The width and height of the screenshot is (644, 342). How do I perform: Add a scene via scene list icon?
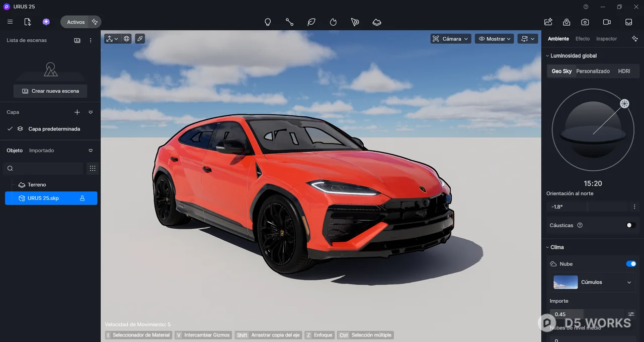[77, 40]
